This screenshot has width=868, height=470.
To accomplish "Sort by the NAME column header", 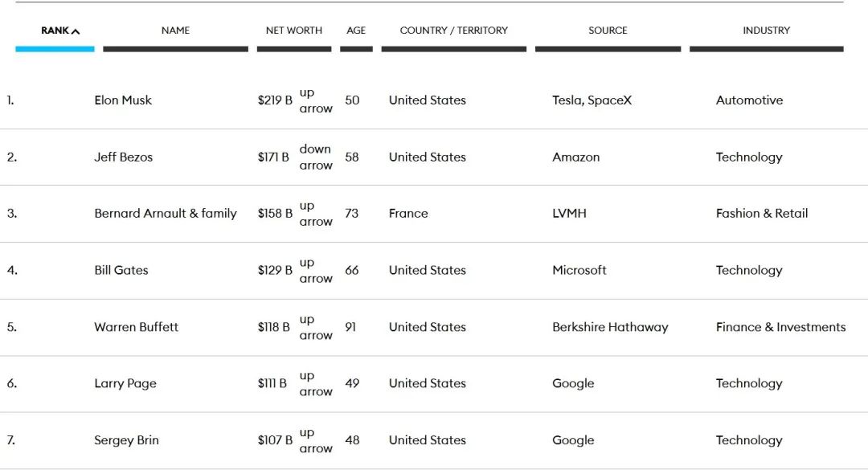I will click(x=175, y=31).
